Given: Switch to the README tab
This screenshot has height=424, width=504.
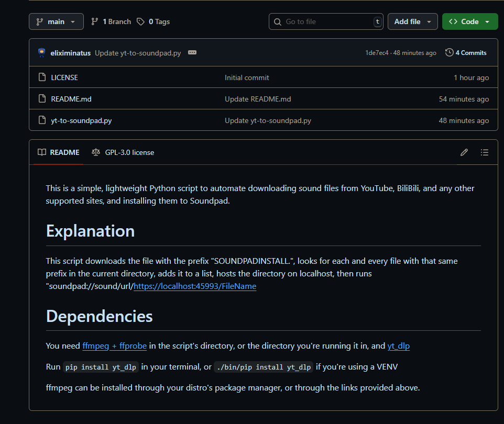Looking at the screenshot, I should 59,152.
